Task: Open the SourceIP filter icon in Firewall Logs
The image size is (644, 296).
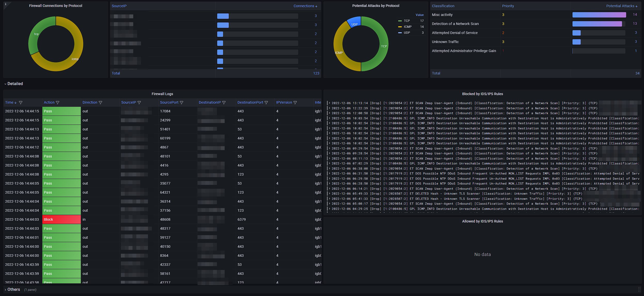Action: (139, 103)
